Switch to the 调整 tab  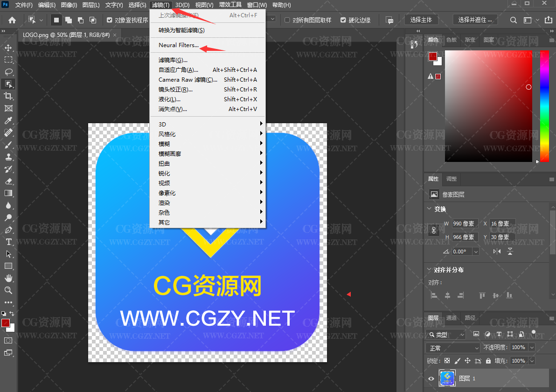point(452,179)
